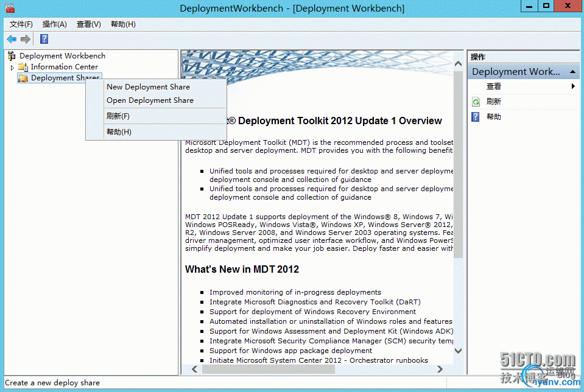Select 刷新(F) in the context menu
Screen dimensions: 584x392
(118, 116)
